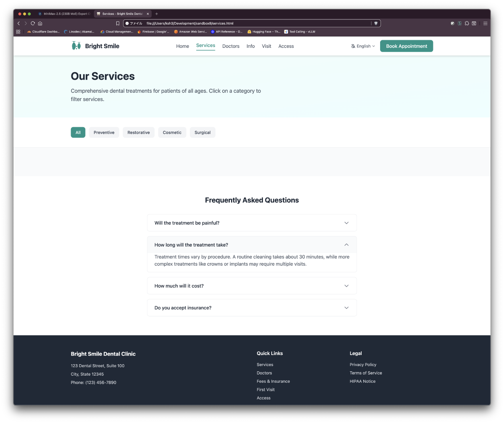This screenshot has height=423, width=504.
Task: Click the browser back arrow
Action: tap(18, 23)
